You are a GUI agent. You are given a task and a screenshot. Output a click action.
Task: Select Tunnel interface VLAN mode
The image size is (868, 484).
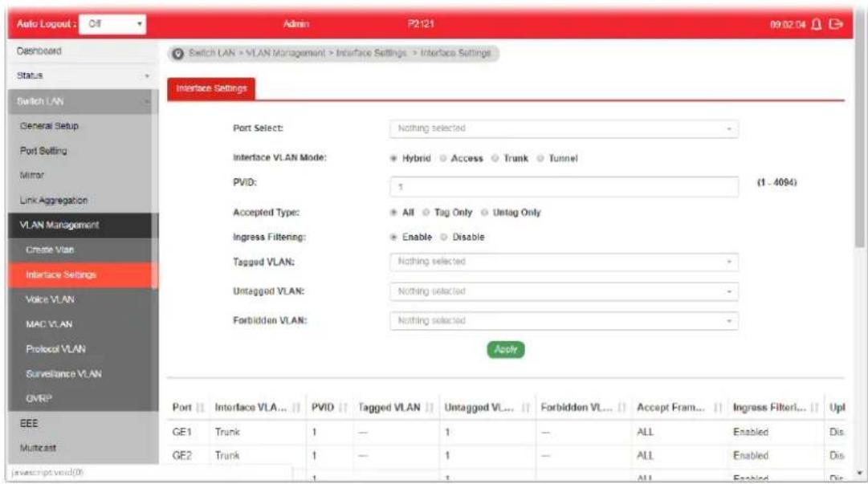coord(540,159)
